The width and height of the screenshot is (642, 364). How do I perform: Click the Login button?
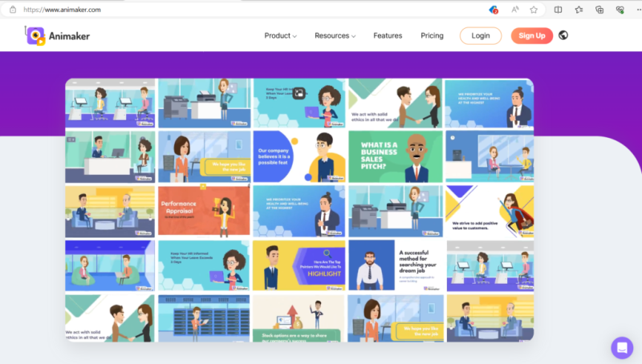[480, 35]
